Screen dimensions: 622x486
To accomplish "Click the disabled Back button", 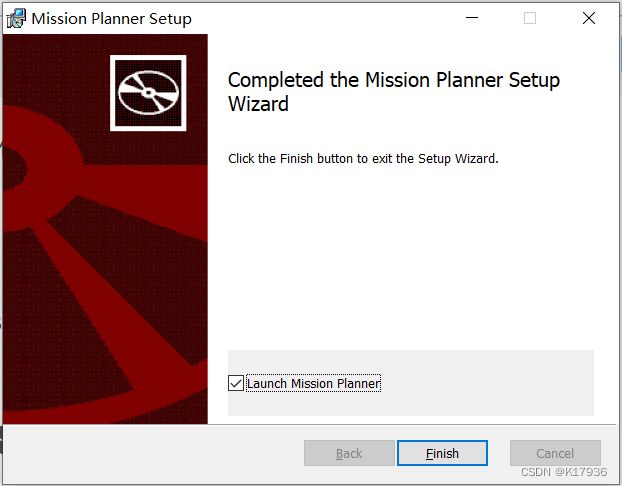I will coord(349,453).
